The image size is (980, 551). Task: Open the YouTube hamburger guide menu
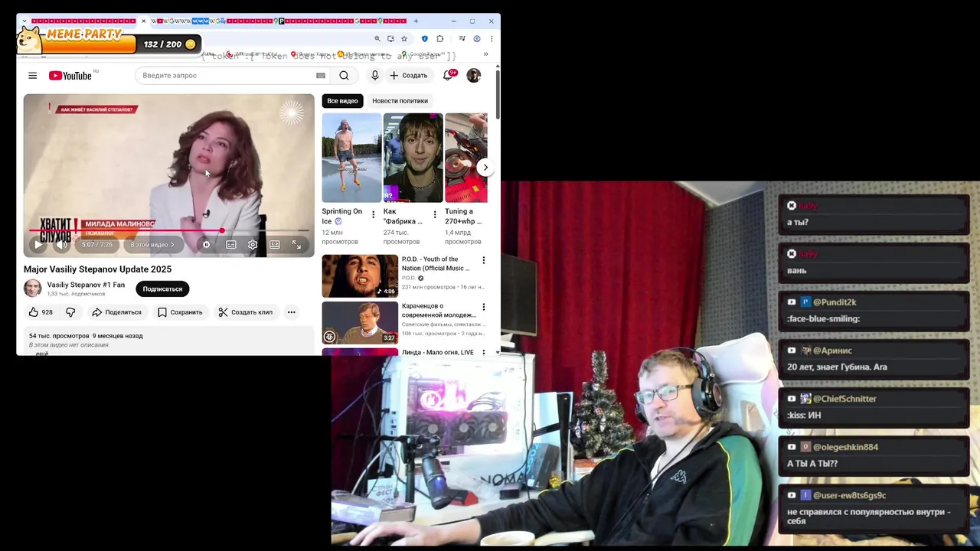point(32,75)
